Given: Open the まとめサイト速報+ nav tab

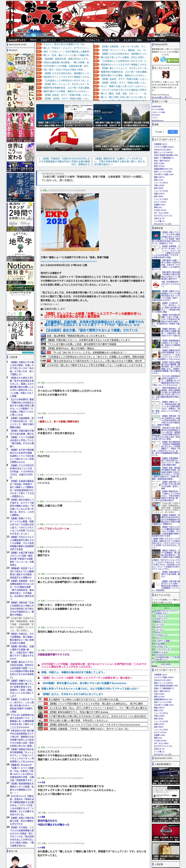Looking at the screenshot, I should pyautogui.click(x=133, y=40).
